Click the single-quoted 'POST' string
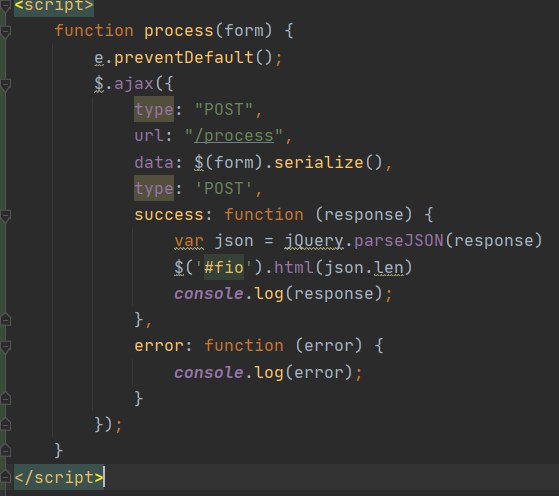The image size is (559, 496). [224, 188]
